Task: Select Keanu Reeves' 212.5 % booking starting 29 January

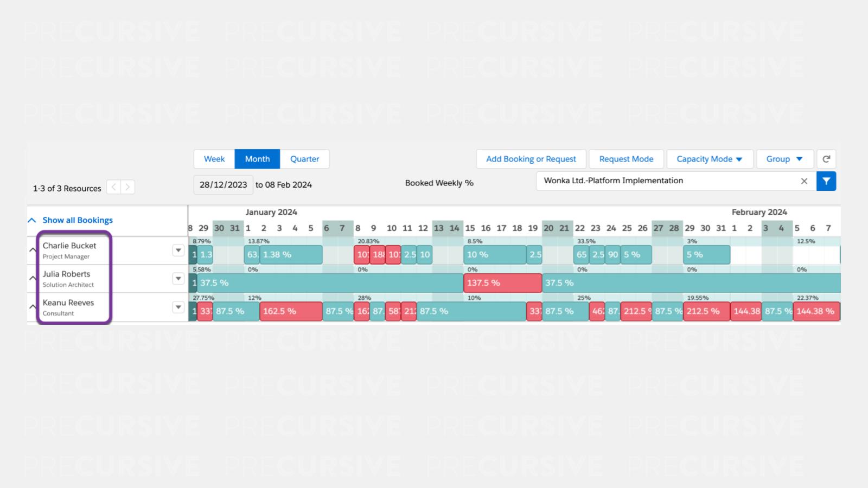Action: (x=706, y=311)
